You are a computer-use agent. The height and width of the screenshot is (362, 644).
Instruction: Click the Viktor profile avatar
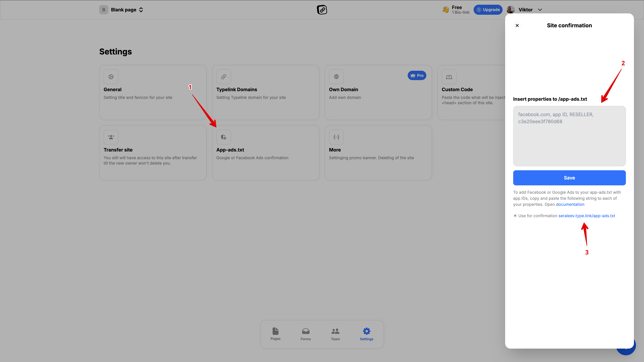[x=511, y=10]
